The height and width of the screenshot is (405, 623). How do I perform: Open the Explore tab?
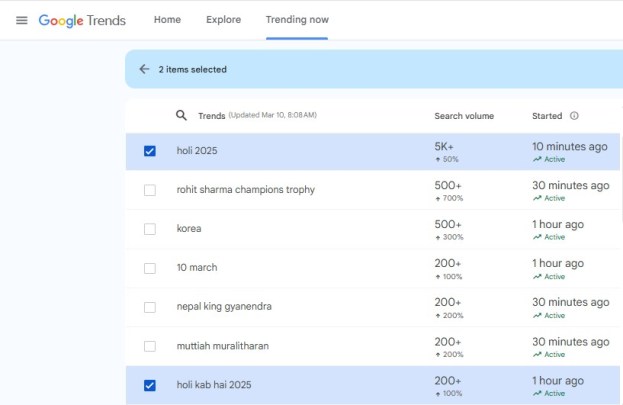click(x=223, y=19)
